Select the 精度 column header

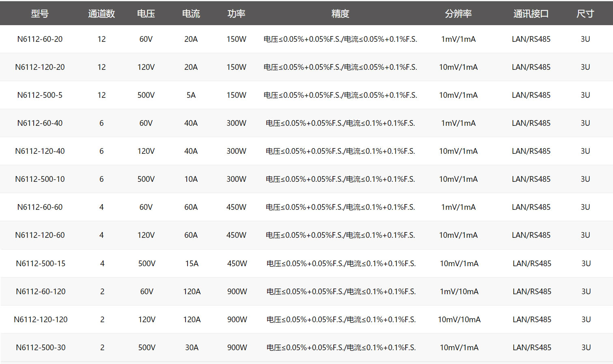tap(340, 14)
